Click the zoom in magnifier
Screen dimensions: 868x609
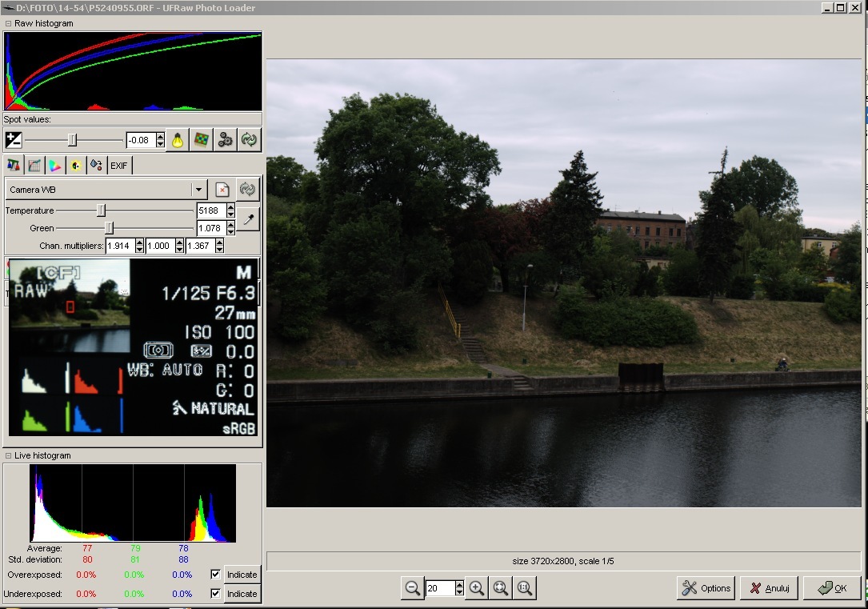point(477,588)
